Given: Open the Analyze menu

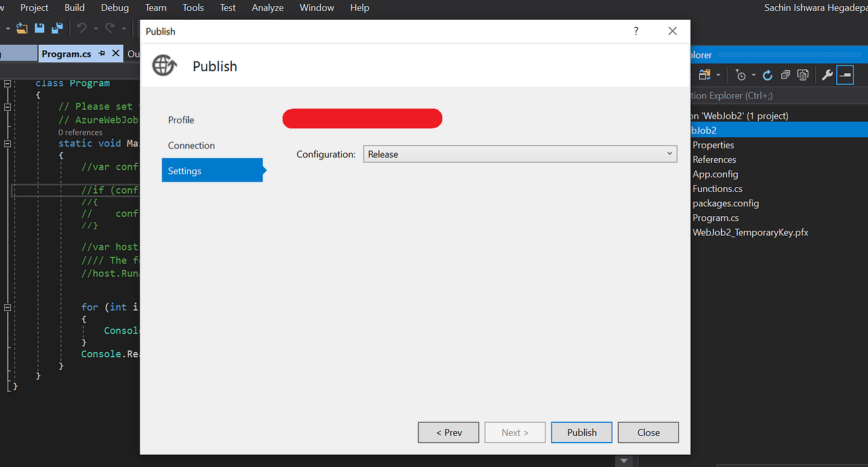Looking at the screenshot, I should click(268, 7).
